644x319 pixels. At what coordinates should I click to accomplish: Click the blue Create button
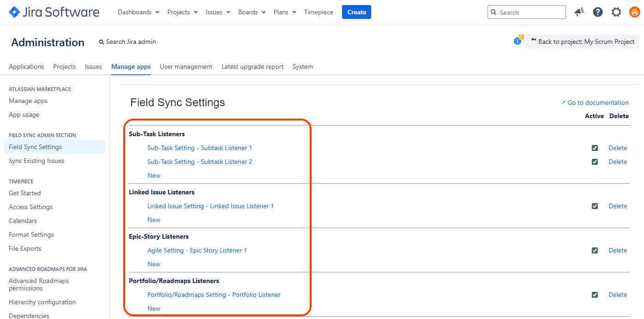pos(356,12)
